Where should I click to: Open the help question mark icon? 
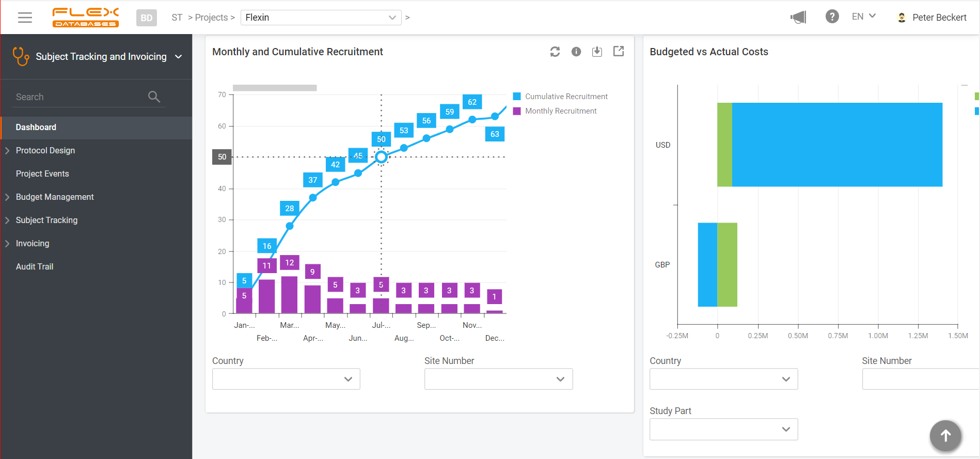(x=832, y=17)
